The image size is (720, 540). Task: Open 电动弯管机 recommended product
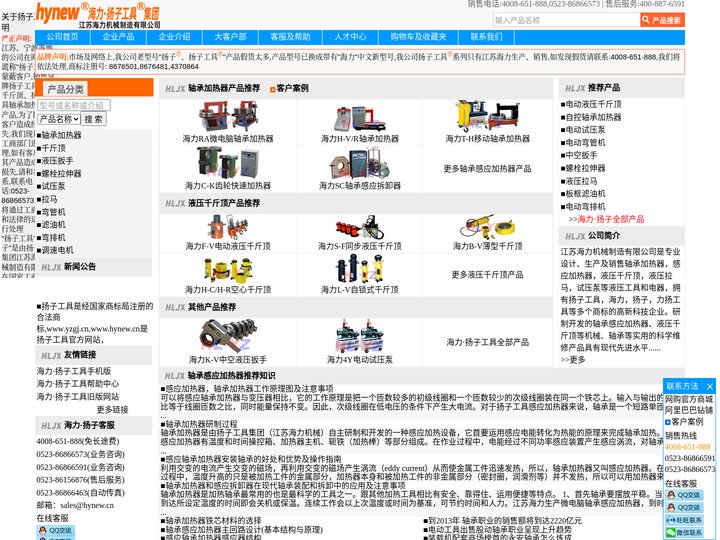tap(583, 143)
